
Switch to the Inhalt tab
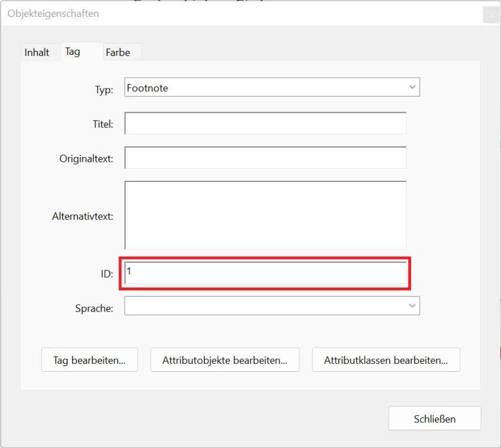coord(37,52)
